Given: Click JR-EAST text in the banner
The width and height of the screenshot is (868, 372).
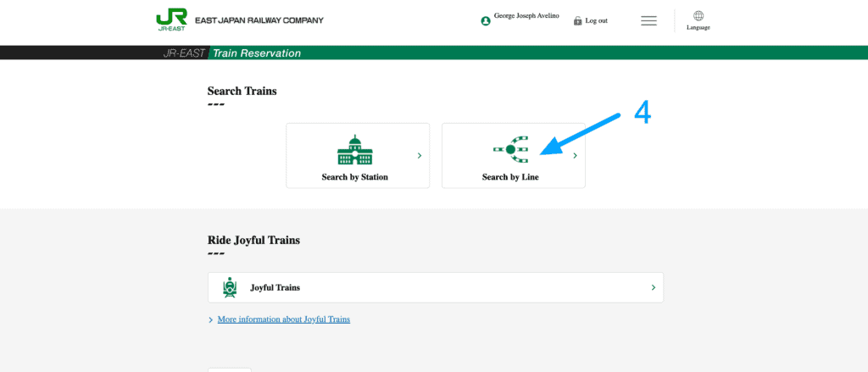Looking at the screenshot, I should pyautogui.click(x=184, y=53).
